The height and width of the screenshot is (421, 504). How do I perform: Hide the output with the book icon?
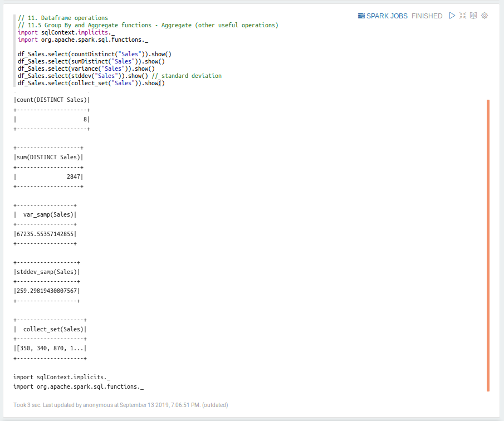(x=473, y=16)
